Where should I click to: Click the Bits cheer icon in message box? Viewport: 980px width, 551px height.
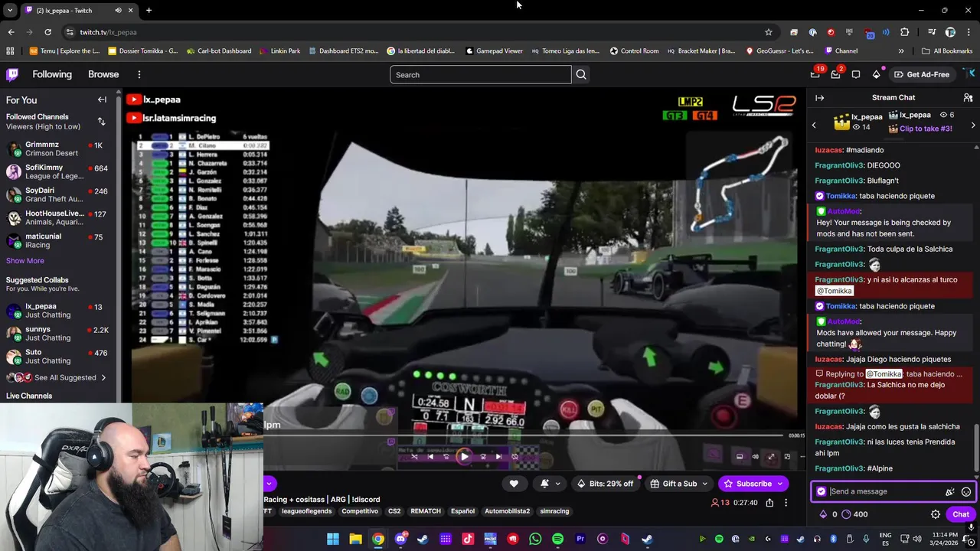(x=950, y=492)
